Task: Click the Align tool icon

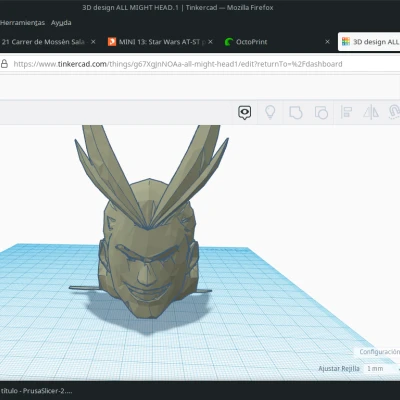Action: [346, 112]
